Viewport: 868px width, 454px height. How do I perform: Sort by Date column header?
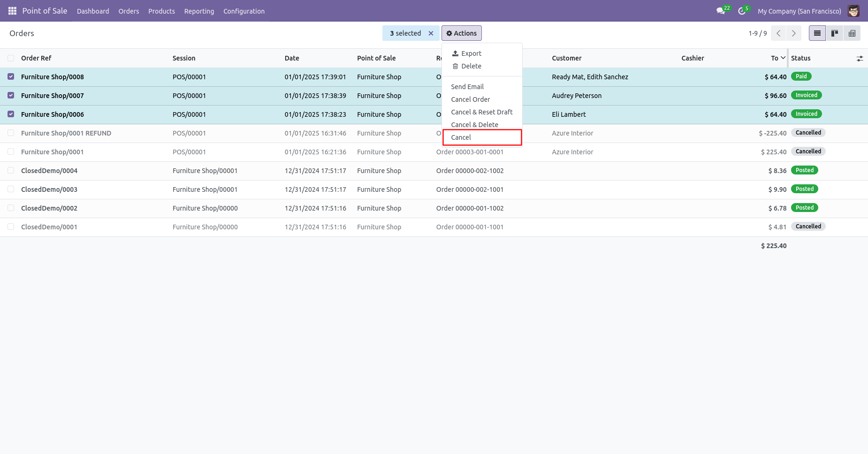point(292,58)
